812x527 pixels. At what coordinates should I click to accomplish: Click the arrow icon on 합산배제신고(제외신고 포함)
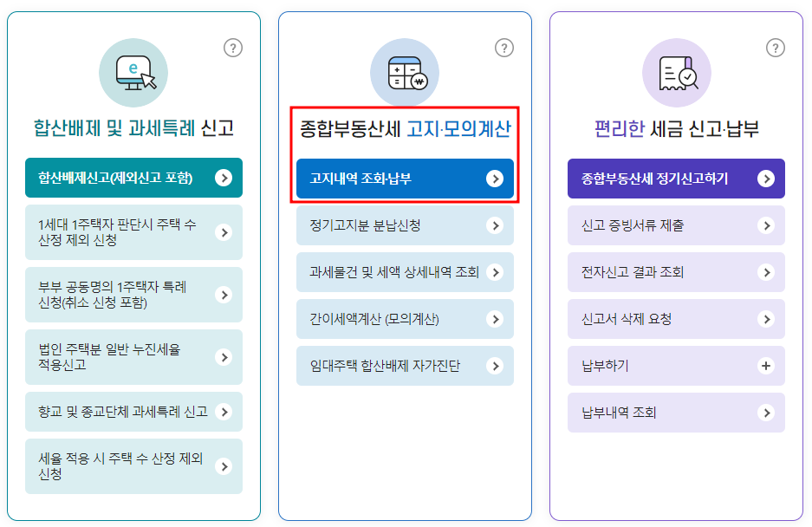coord(224,178)
